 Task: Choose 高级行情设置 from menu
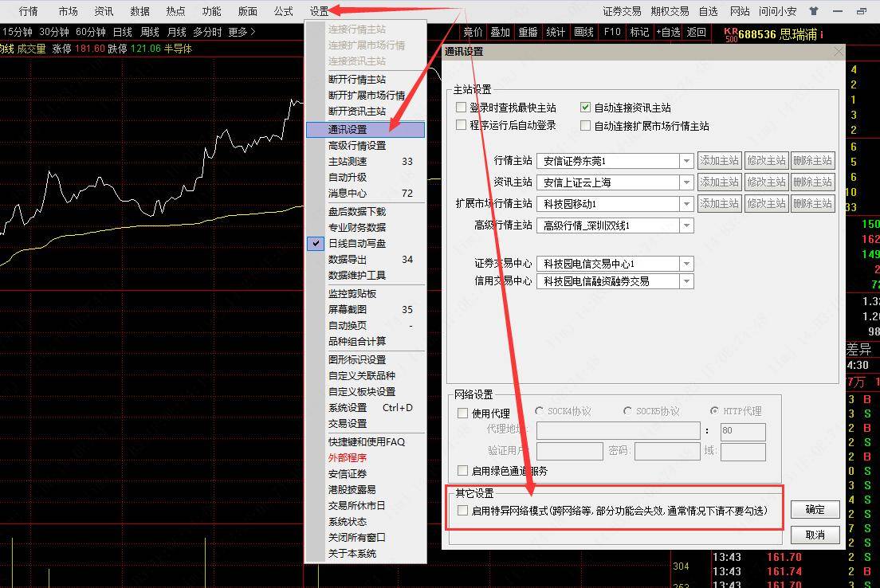[365, 145]
